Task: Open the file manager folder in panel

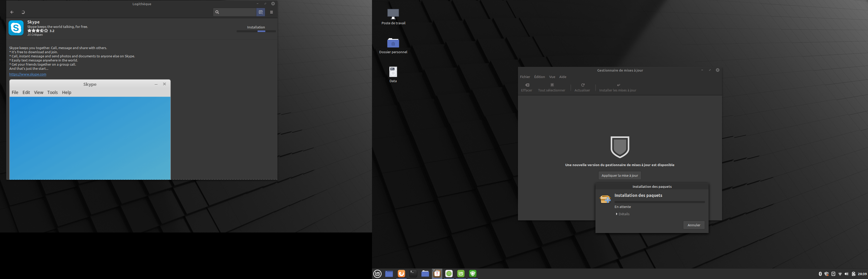Action: coord(425,274)
